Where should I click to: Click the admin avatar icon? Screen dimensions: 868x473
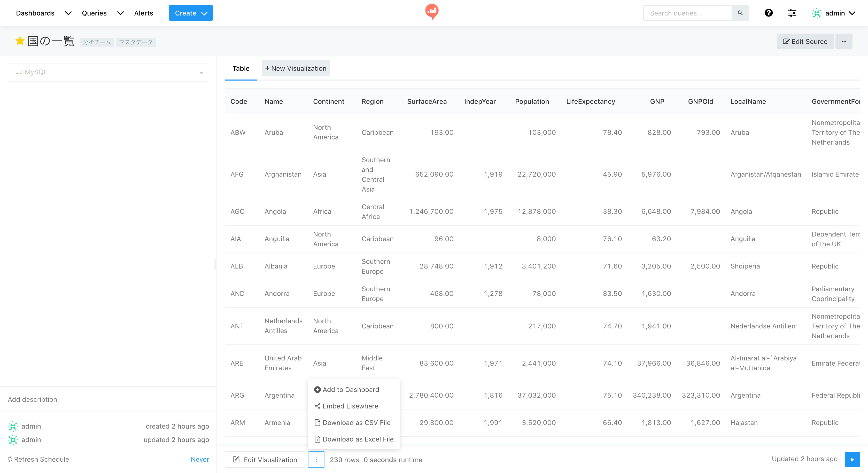pos(817,13)
